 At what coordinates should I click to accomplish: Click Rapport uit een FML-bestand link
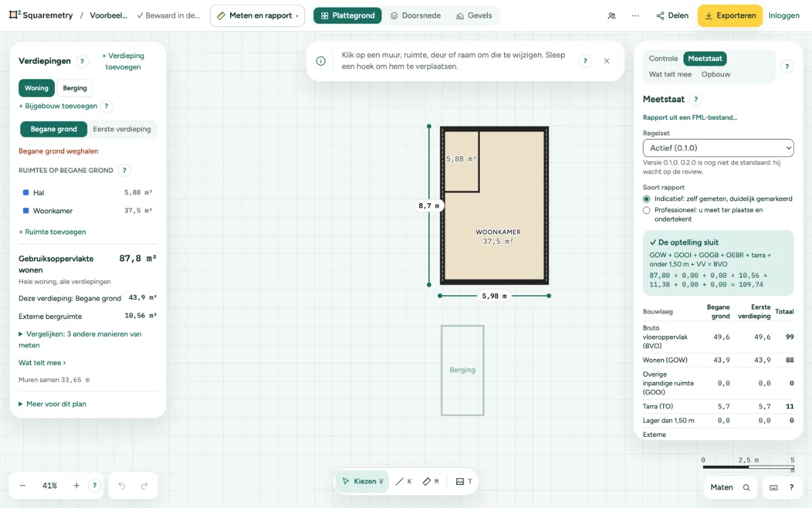click(690, 118)
